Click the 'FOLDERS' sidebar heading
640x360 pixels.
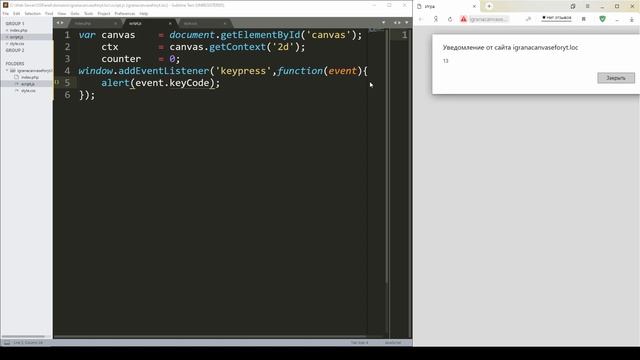click(x=15, y=64)
